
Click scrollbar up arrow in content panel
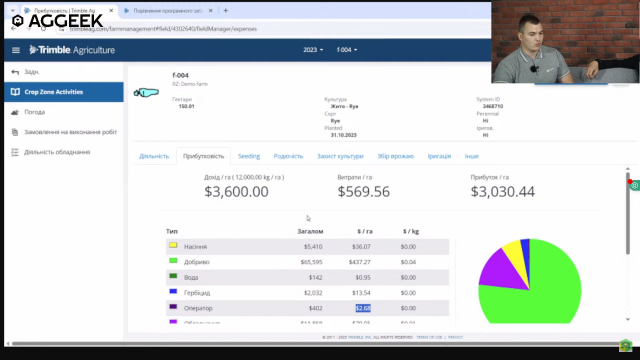(628, 169)
